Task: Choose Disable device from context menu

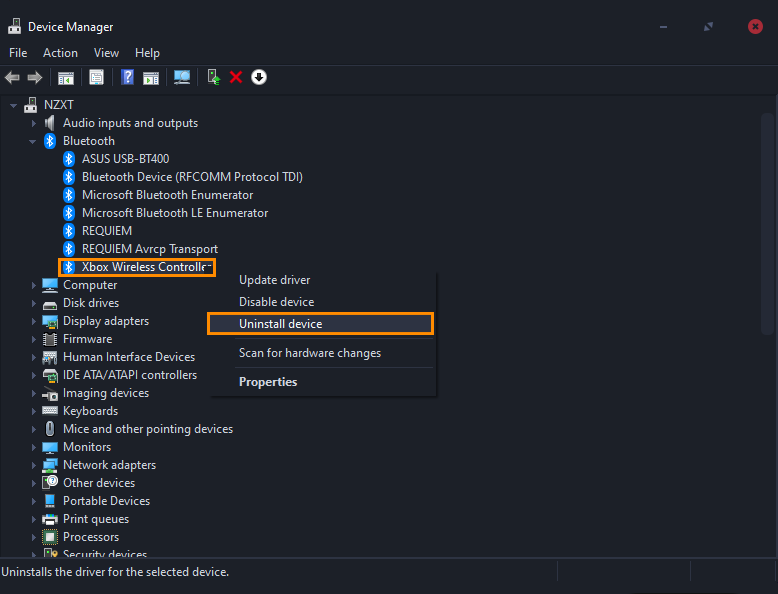Action: click(323, 302)
